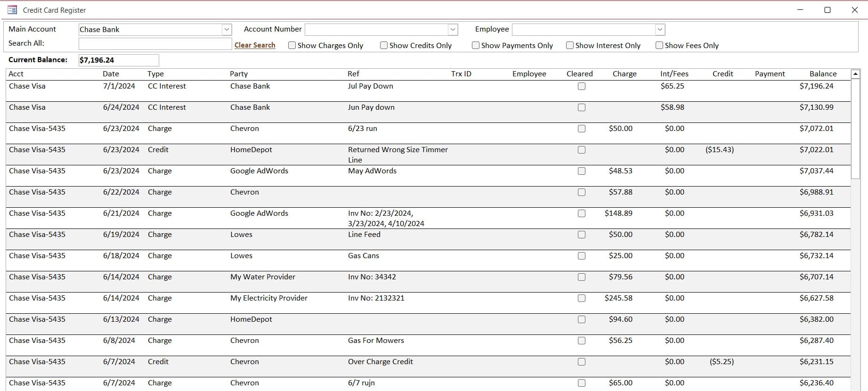
Task: Click the Main Account Chase Bank field
Action: coord(150,30)
